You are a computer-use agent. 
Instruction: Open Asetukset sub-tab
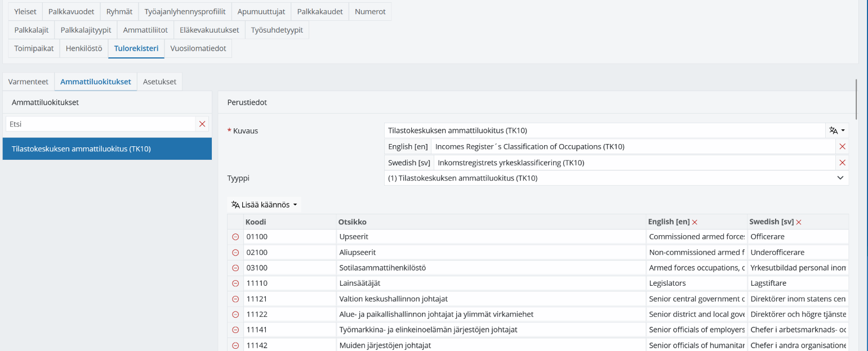(159, 82)
